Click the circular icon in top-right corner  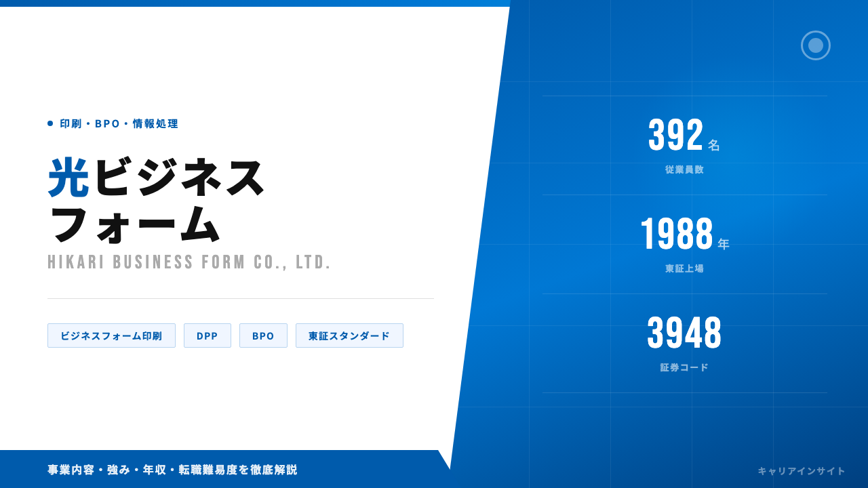pyautogui.click(x=816, y=45)
